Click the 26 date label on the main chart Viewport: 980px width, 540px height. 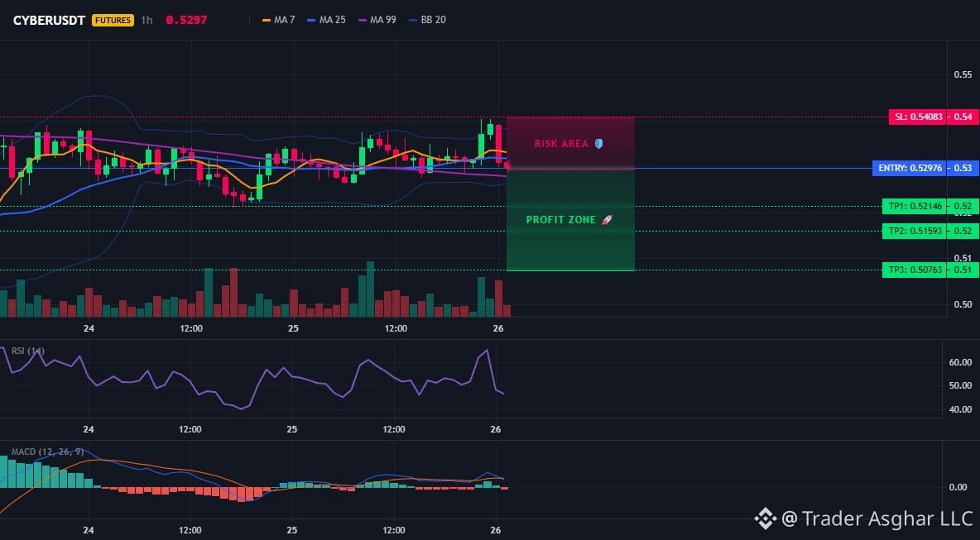point(498,328)
